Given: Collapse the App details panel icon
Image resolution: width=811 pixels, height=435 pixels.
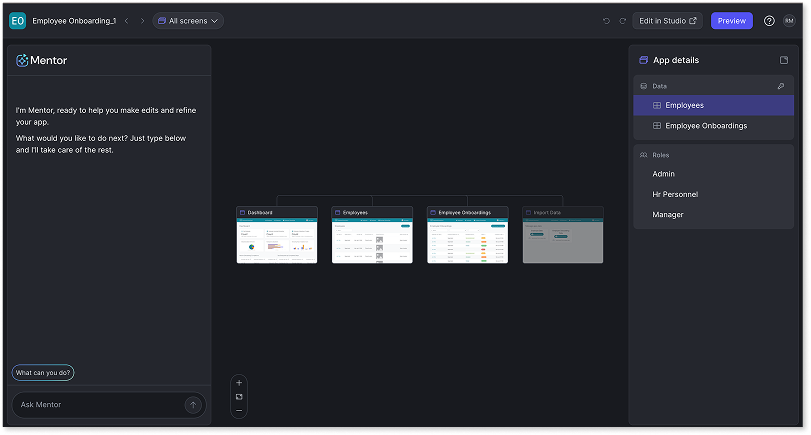Looking at the screenshot, I should pos(784,60).
